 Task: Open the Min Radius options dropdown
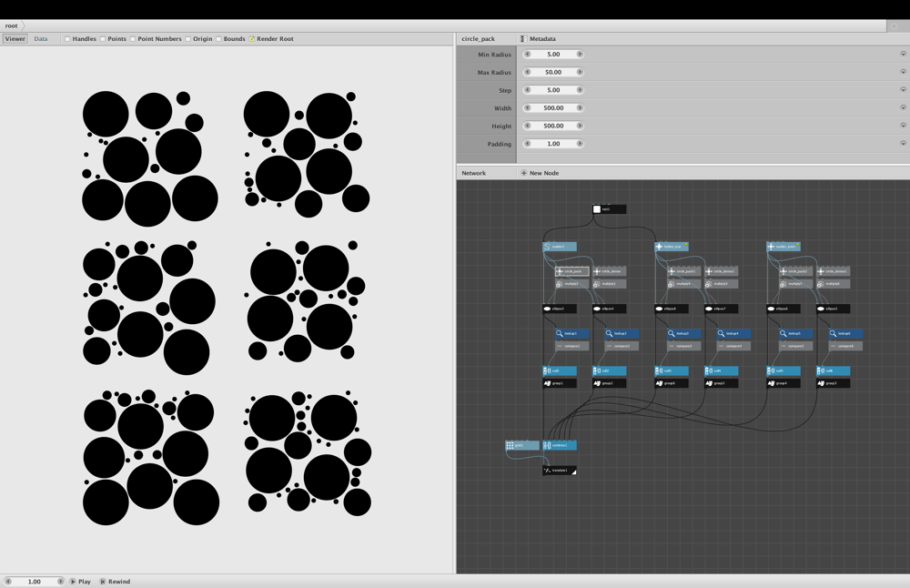[903, 54]
